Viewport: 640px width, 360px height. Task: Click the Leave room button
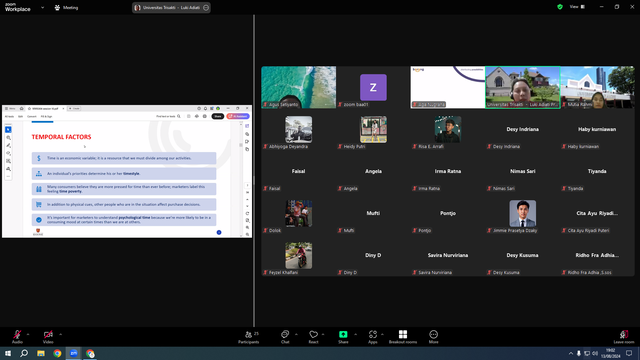(x=624, y=337)
